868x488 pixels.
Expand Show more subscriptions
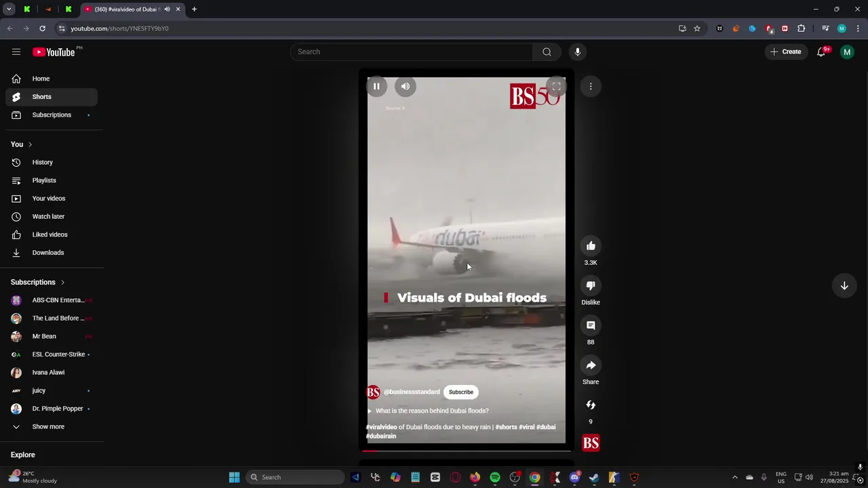pyautogui.click(x=52, y=426)
